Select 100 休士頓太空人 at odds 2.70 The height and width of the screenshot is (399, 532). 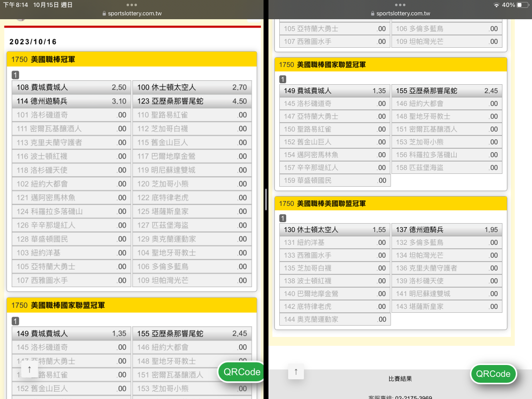192,87
